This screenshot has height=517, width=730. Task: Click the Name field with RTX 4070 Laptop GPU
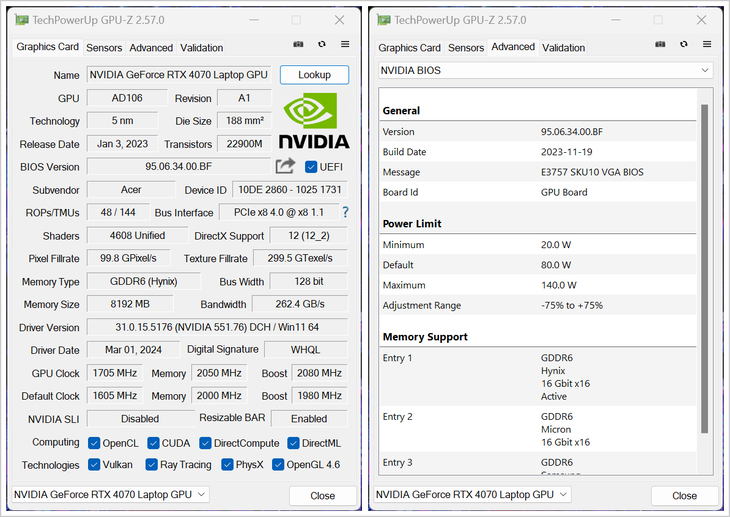179,75
